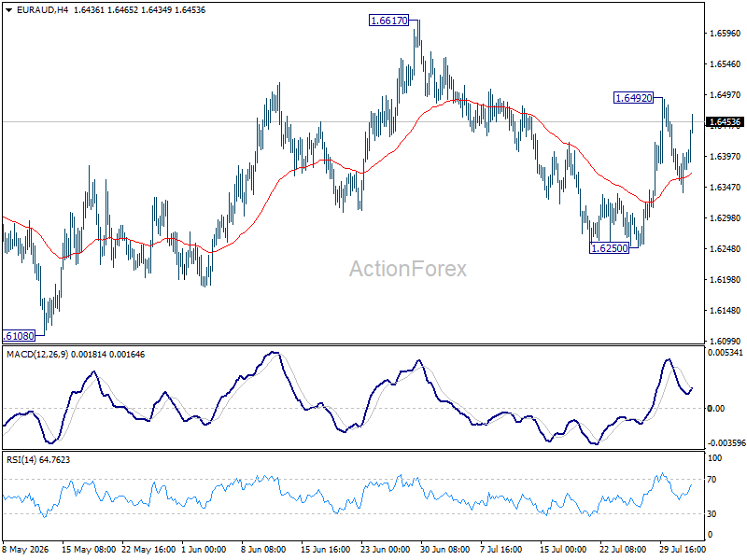Screen dimensions: 747x560
Task: Click the .61080 price label
Action: click(x=19, y=336)
